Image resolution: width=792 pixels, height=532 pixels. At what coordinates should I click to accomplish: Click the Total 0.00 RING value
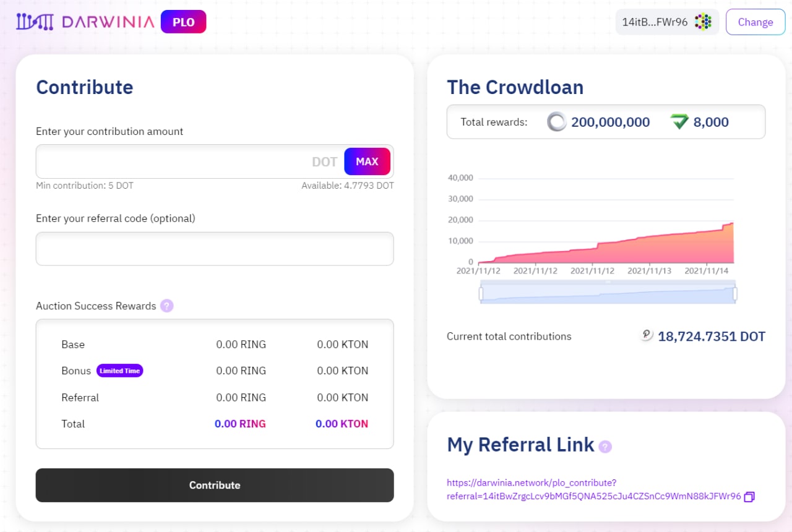click(240, 424)
